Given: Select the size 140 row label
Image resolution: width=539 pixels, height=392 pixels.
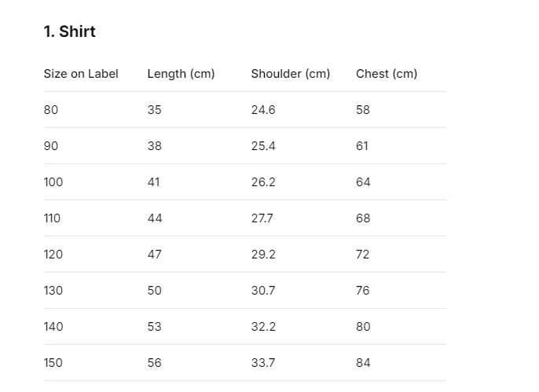Looking at the screenshot, I should 53,326.
